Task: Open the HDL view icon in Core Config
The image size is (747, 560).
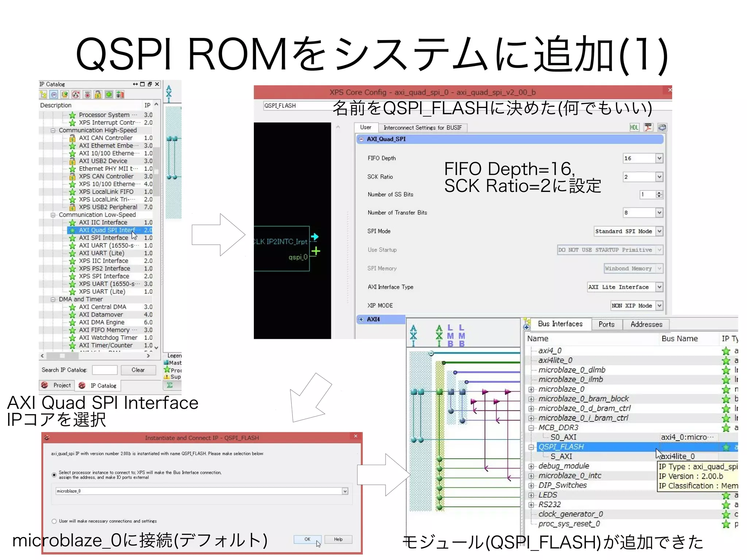Action: [634, 127]
